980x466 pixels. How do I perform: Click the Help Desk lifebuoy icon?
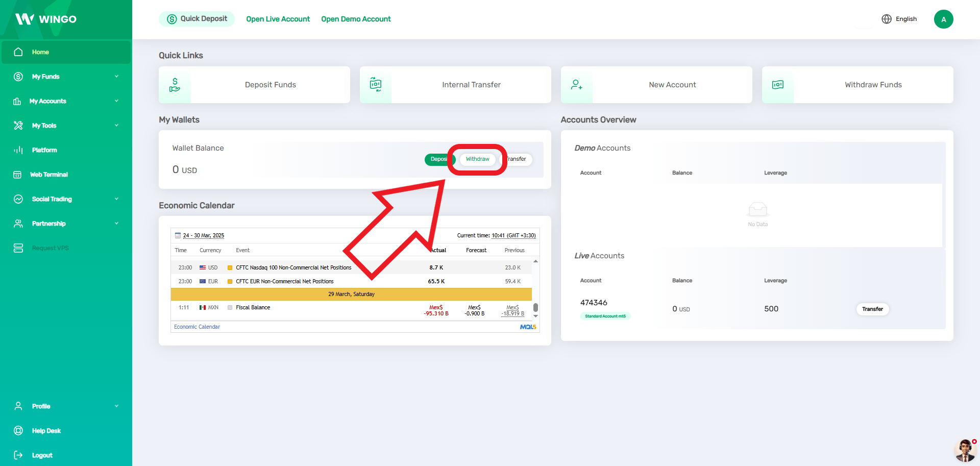[18, 431]
